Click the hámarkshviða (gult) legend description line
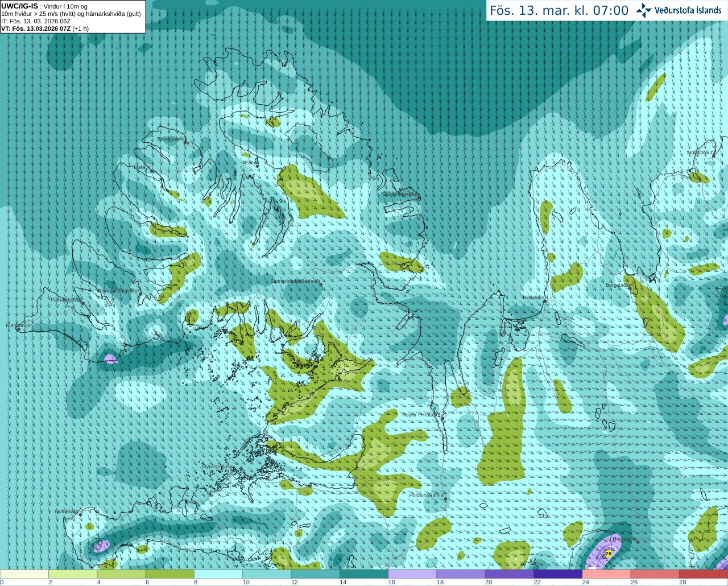728x586 pixels. click(71, 14)
